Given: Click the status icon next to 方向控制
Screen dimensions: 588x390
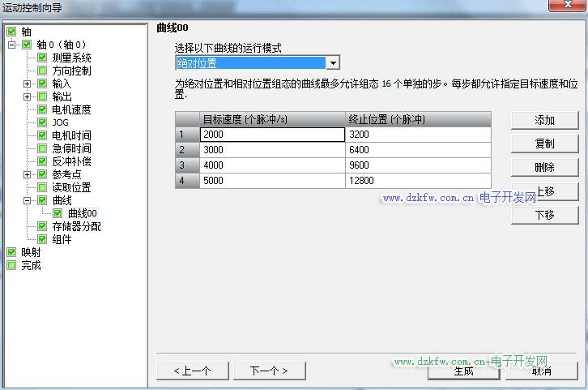Looking at the screenshot, I should 42,71.
